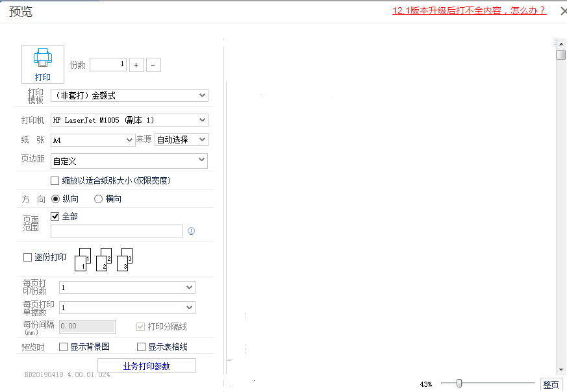Click the blue info icon beside page range
Viewport: 567px width, 392px height.
click(x=191, y=231)
